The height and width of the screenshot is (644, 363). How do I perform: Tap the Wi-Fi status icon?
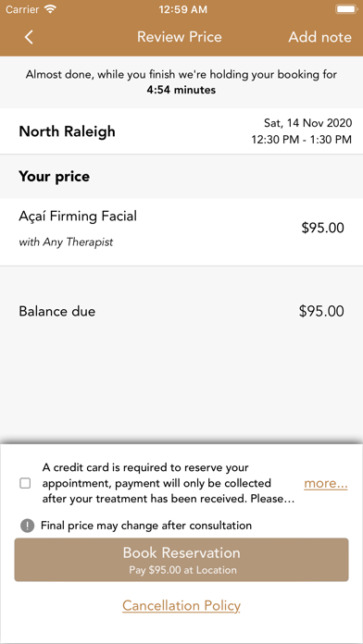50,9
